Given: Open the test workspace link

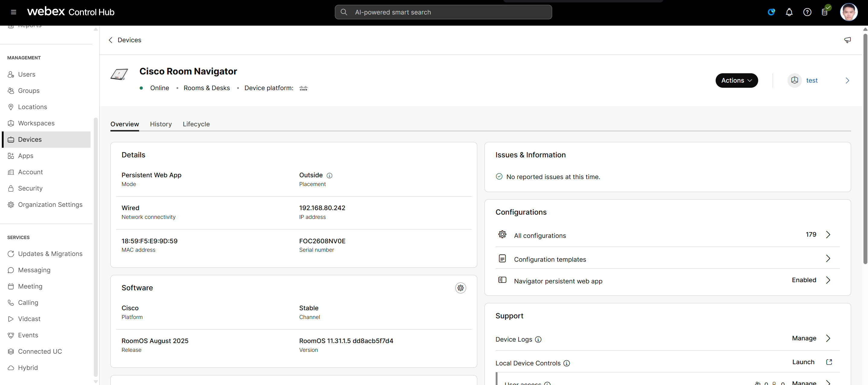Looking at the screenshot, I should pyautogui.click(x=812, y=80).
